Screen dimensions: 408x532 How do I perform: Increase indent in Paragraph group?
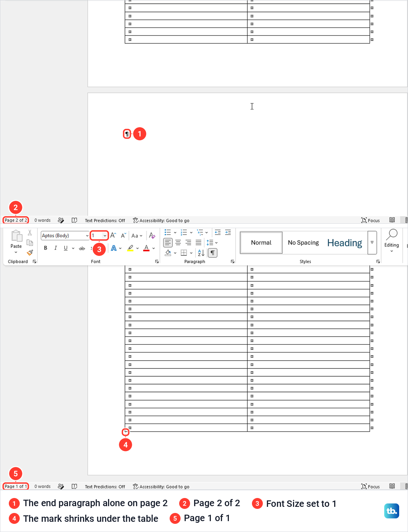[228, 233]
